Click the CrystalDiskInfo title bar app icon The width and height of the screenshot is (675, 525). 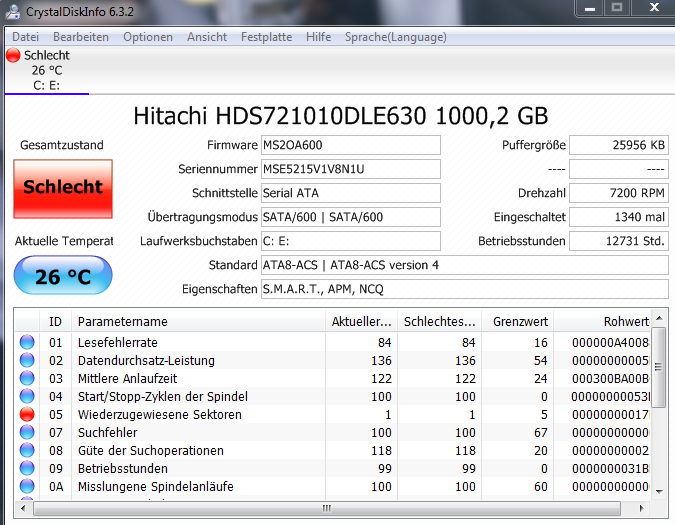pos(12,12)
